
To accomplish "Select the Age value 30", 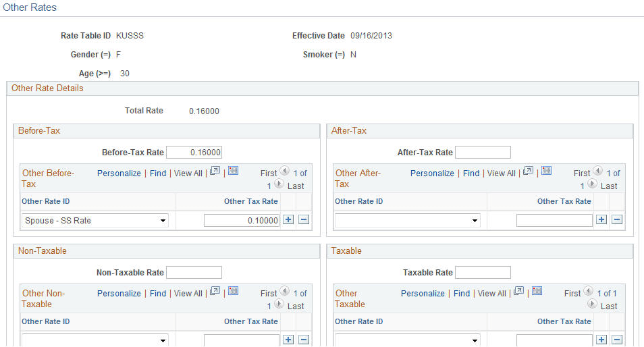I will 125,74.
